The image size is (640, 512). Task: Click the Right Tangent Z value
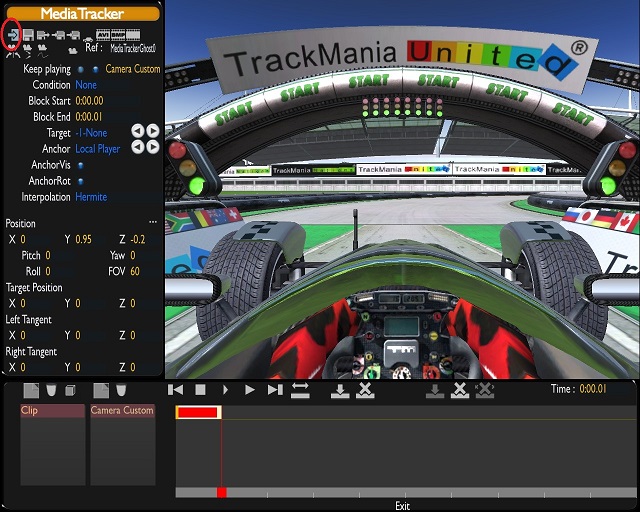pyautogui.click(x=133, y=367)
